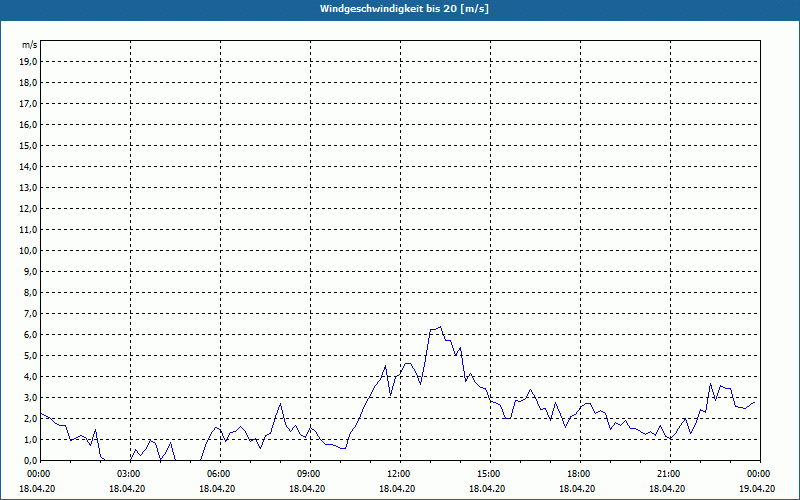Image resolution: width=800 pixels, height=500 pixels.
Task: Pick the '4,0' y-axis value
Action: click(30, 377)
